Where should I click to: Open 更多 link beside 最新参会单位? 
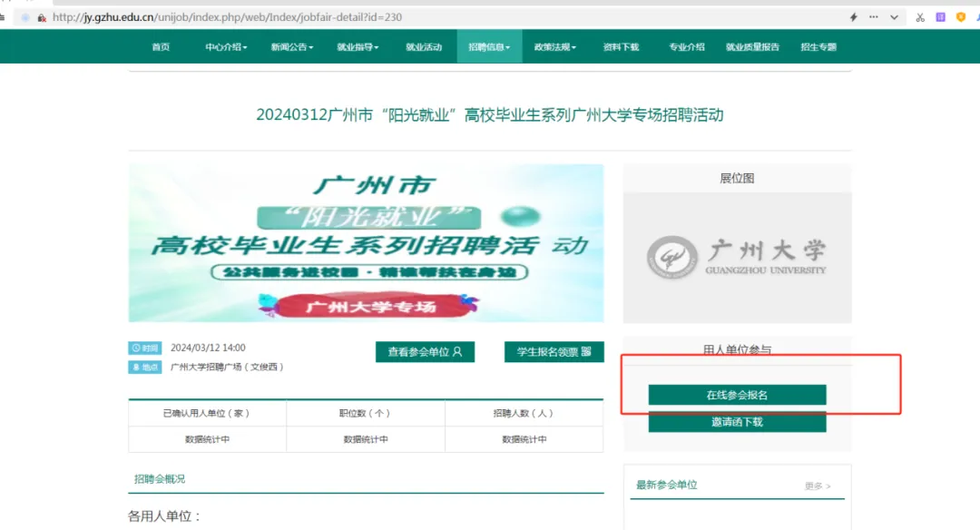[x=818, y=486]
